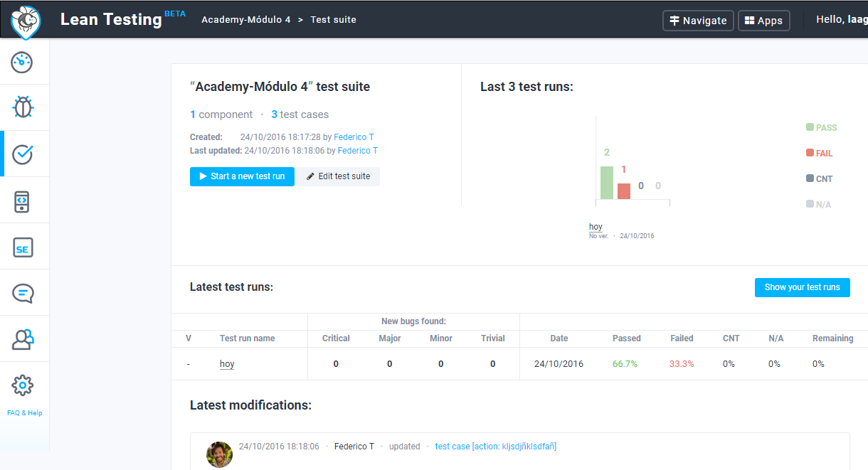The image size is (868, 470).
Task: Toggle the PASS legend item in chart
Action: point(821,128)
